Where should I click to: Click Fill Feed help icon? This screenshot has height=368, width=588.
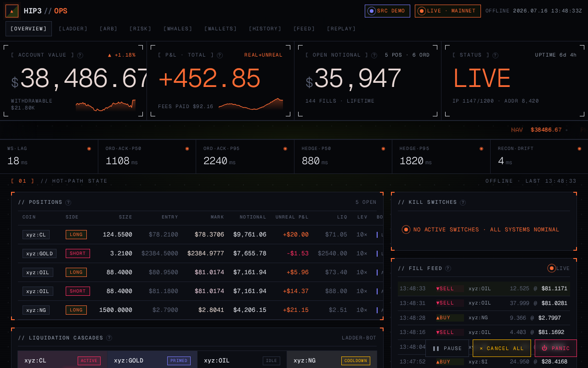pyautogui.click(x=448, y=268)
